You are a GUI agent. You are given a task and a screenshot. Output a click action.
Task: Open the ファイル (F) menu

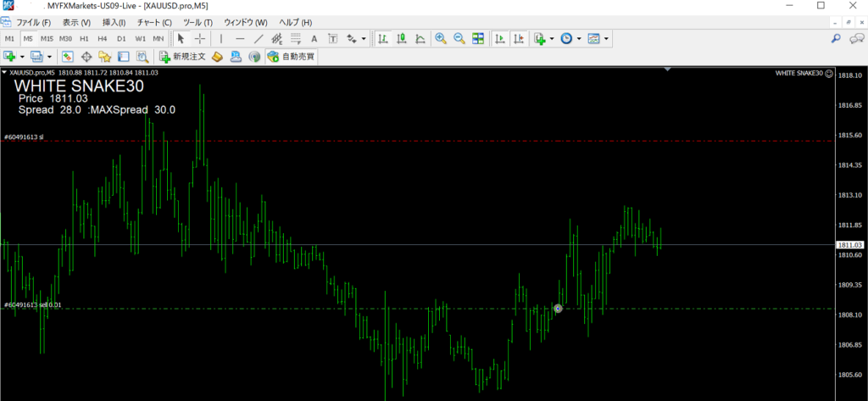[33, 23]
